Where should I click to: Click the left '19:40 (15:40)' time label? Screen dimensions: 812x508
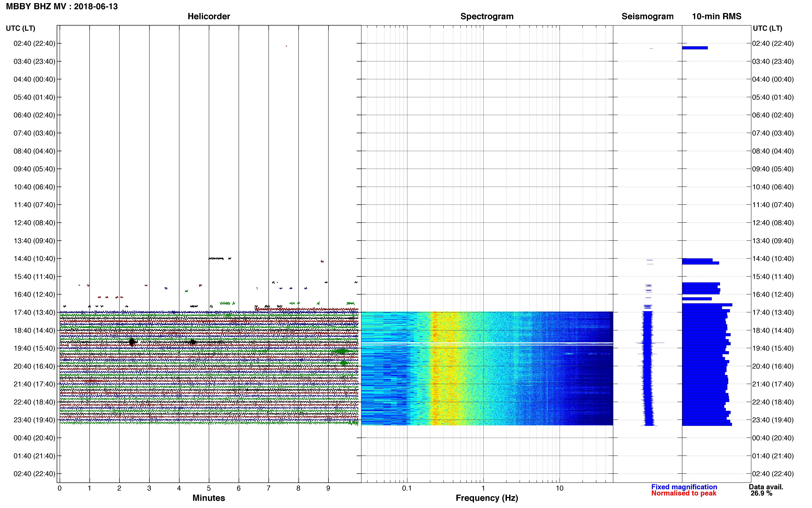click(34, 348)
